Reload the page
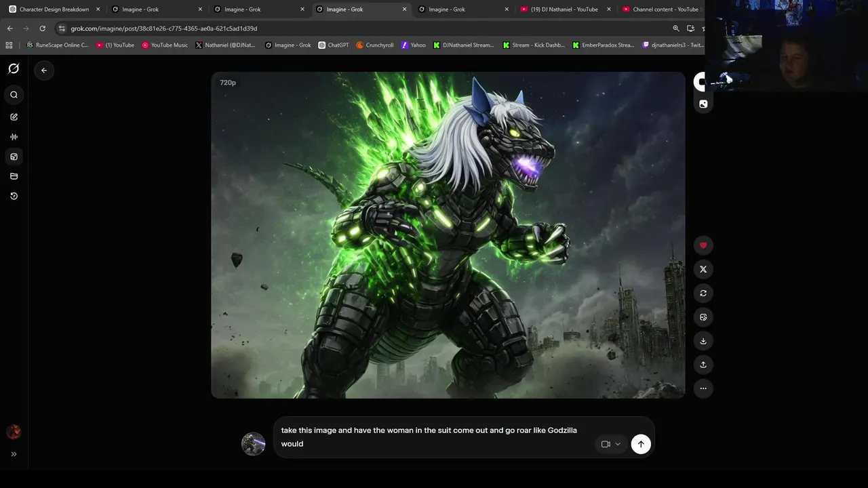 (42, 28)
